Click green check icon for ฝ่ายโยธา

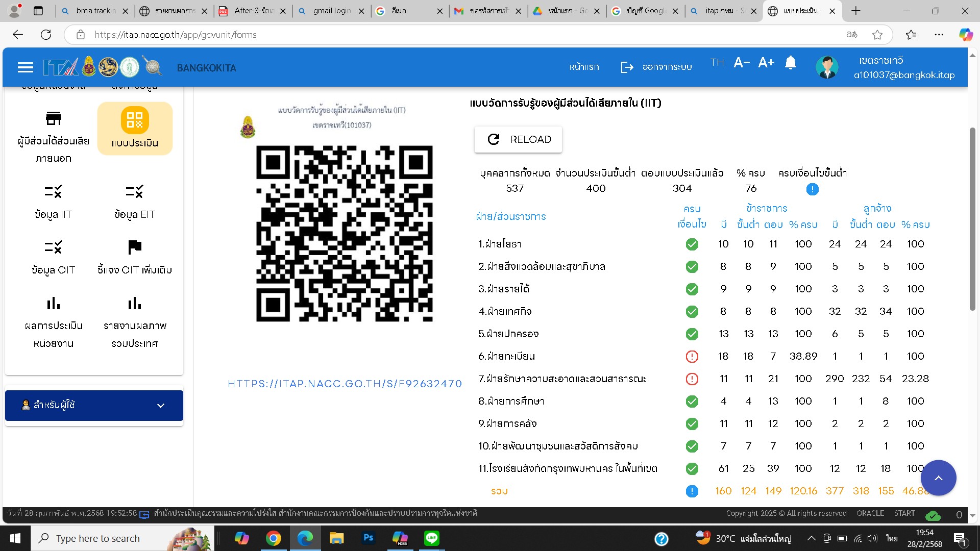692,244
